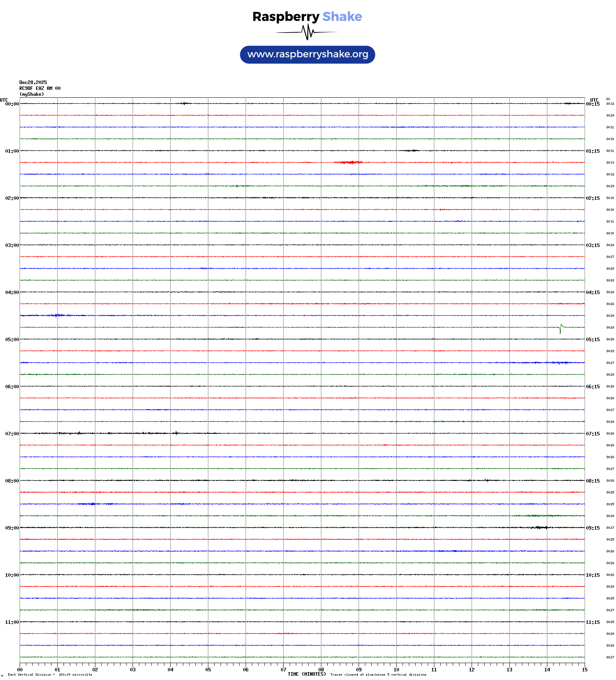616x680 pixels.
Task: Select the 00:00 UTC row label on left
Action: point(12,104)
